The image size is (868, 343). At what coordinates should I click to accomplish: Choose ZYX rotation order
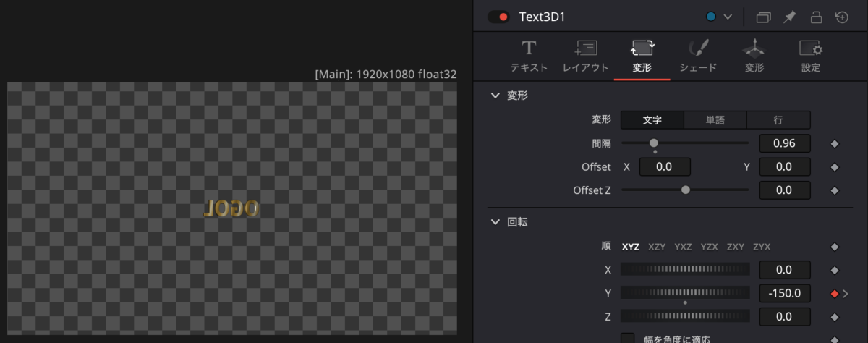tap(762, 247)
